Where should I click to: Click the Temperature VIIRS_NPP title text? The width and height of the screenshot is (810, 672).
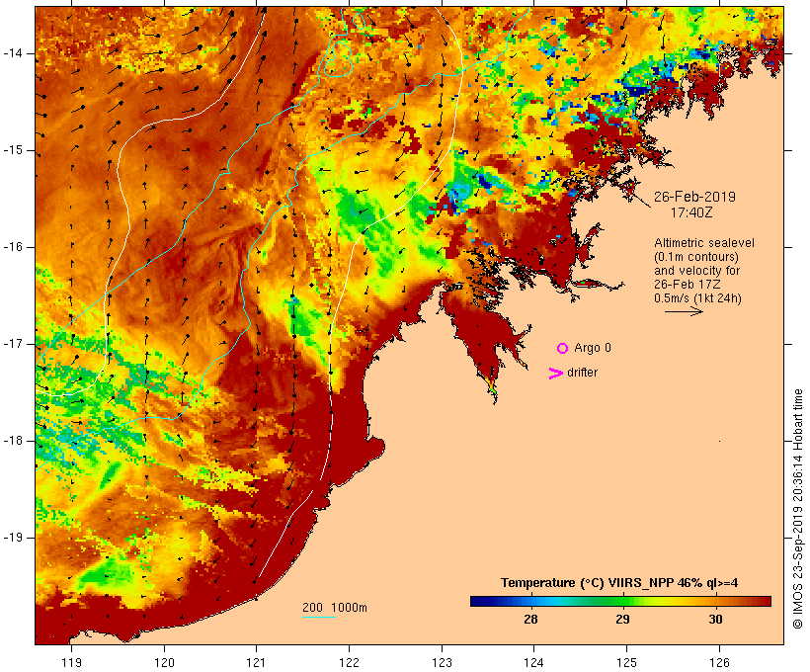click(x=619, y=583)
